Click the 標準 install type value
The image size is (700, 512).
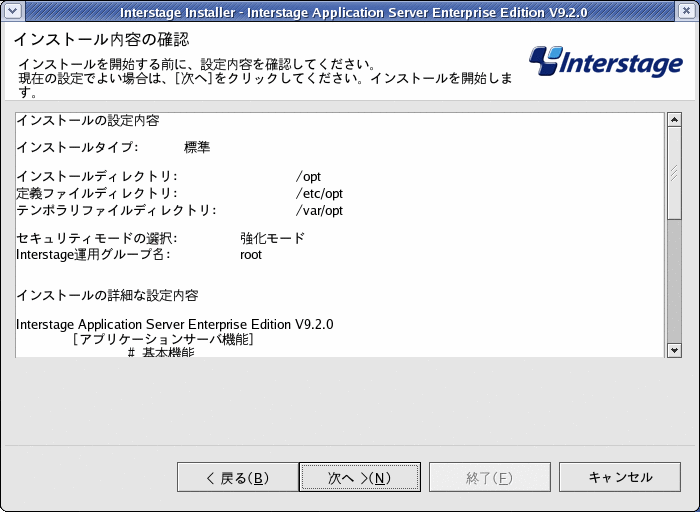point(197,147)
